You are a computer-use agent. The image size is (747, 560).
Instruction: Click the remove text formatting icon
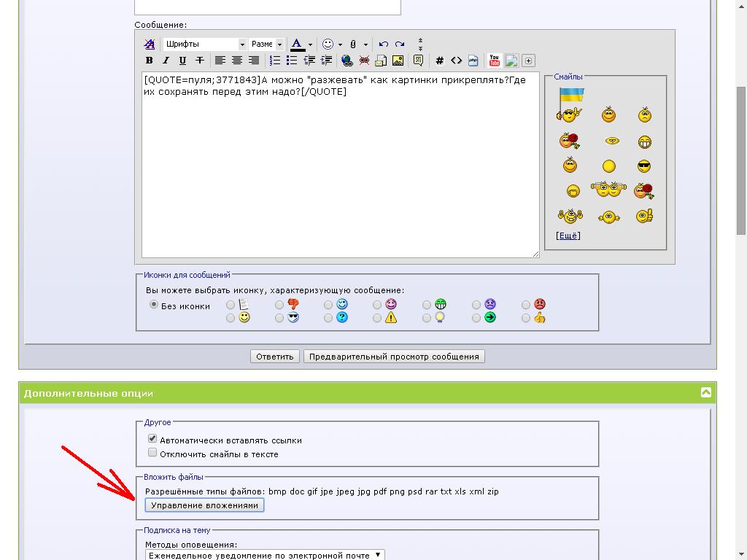click(x=149, y=44)
